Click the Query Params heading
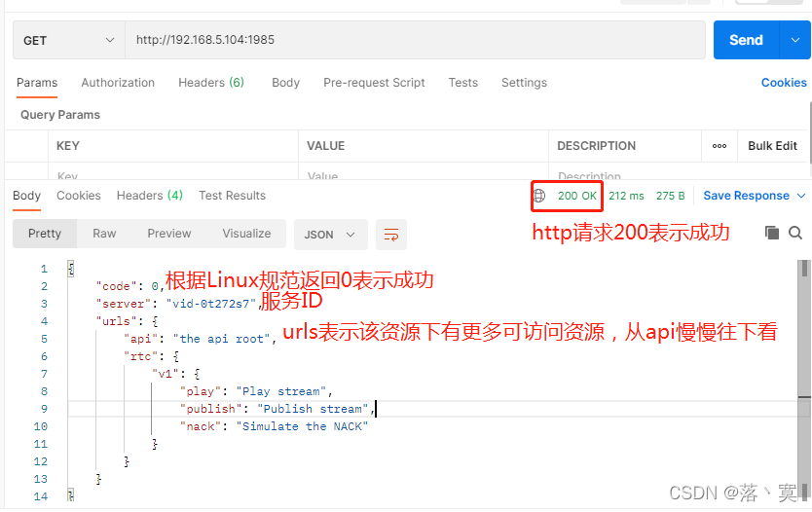The image size is (812, 512). point(60,115)
